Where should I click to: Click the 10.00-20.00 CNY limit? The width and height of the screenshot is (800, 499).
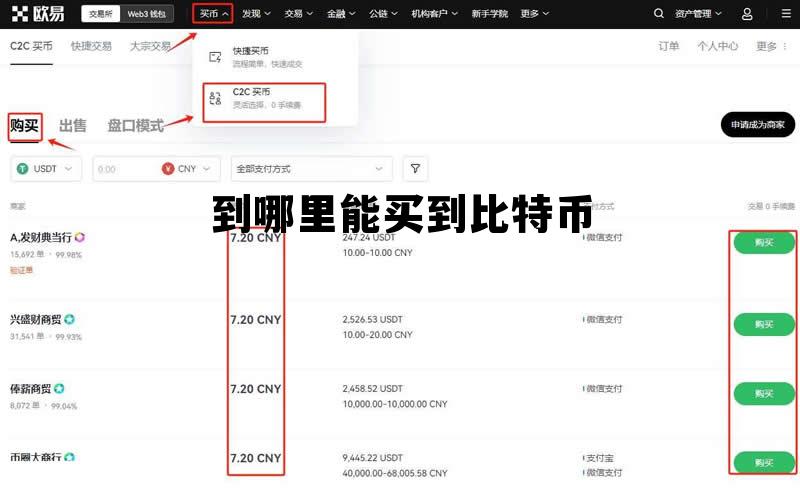pos(378,335)
